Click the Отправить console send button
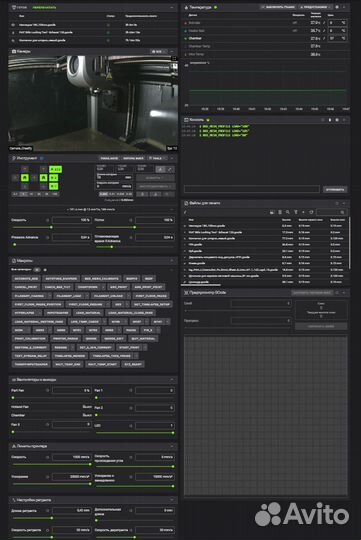Image resolution: width=361 pixels, height=540 pixels. [x=335, y=189]
